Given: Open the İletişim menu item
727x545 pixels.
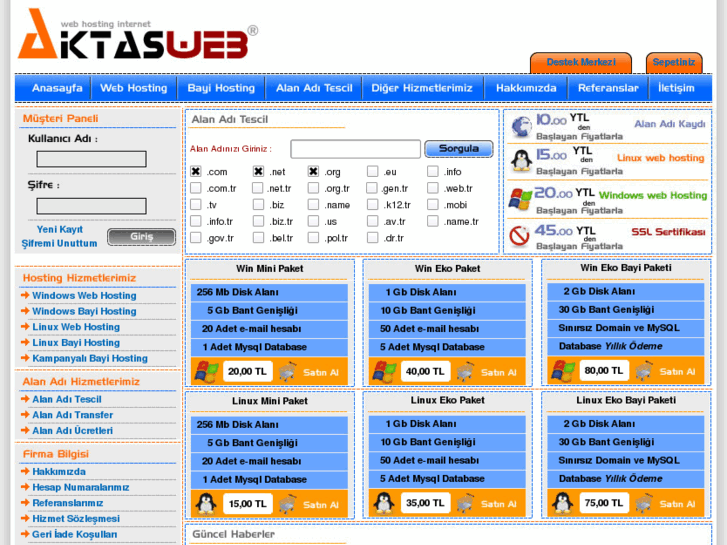Looking at the screenshot, I should (x=676, y=88).
